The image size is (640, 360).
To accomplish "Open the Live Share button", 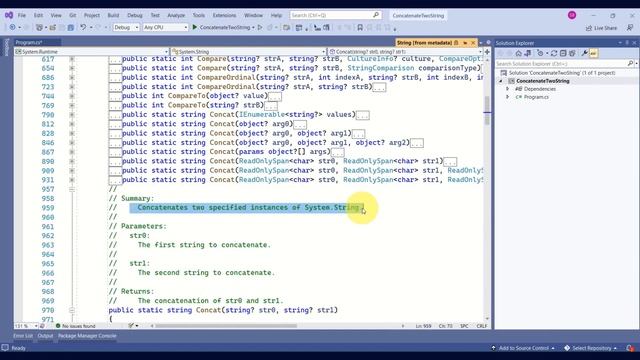I will tap(602, 28).
